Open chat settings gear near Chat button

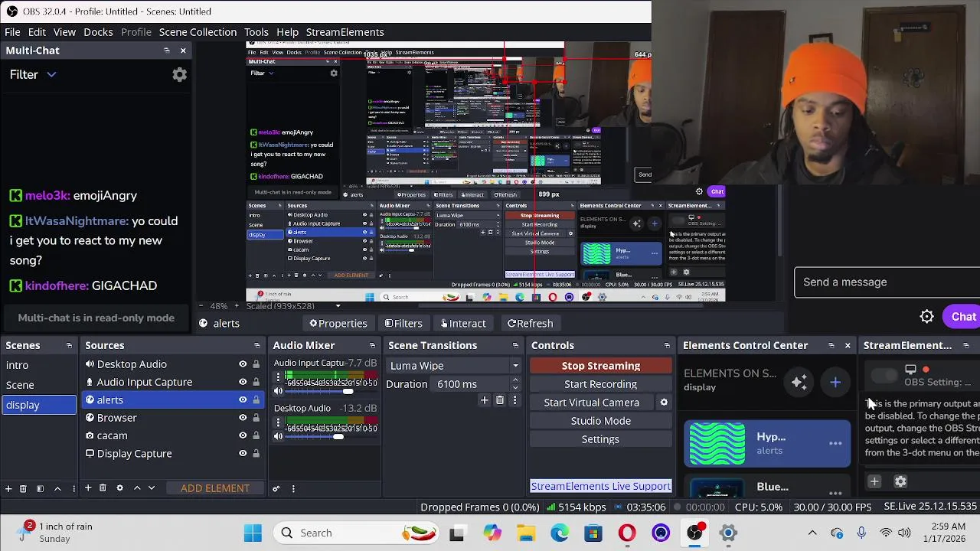tap(926, 317)
